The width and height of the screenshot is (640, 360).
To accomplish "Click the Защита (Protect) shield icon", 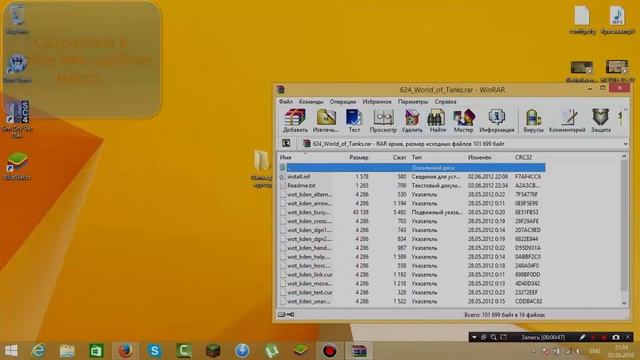I will click(x=601, y=121).
